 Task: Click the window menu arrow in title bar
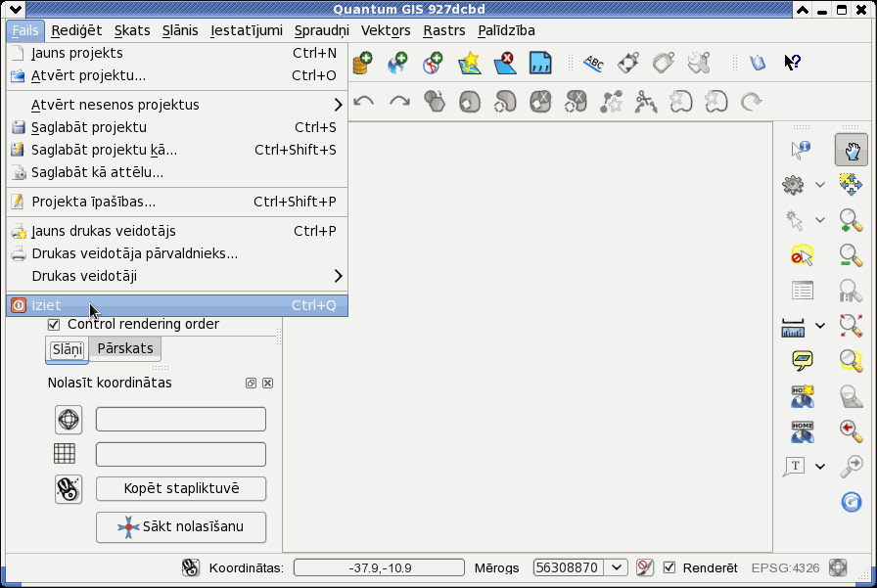pos(15,9)
